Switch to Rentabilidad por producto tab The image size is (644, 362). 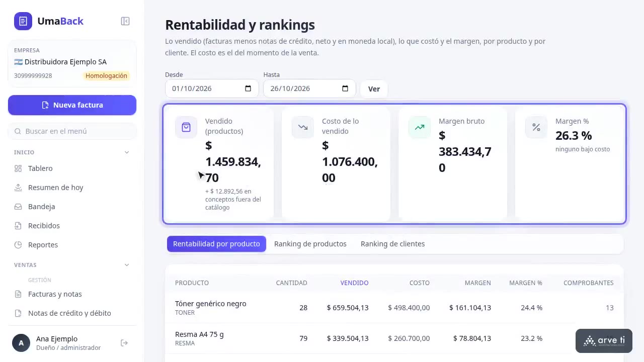pyautogui.click(x=216, y=244)
